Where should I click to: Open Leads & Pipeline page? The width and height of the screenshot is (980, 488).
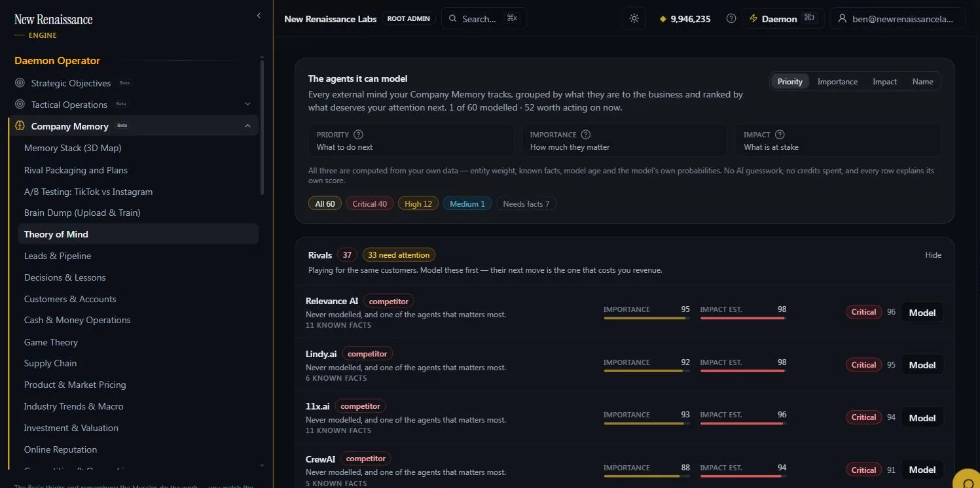(58, 256)
